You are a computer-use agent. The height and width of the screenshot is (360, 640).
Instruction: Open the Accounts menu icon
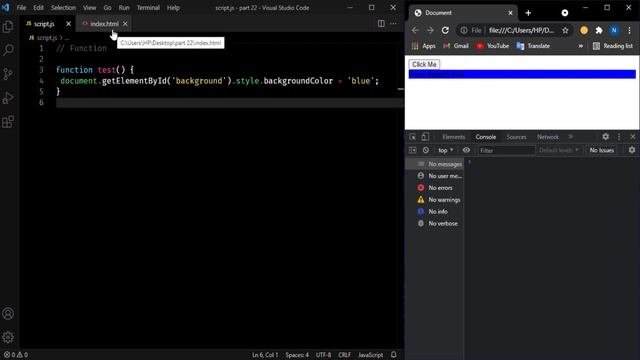[x=8, y=313]
